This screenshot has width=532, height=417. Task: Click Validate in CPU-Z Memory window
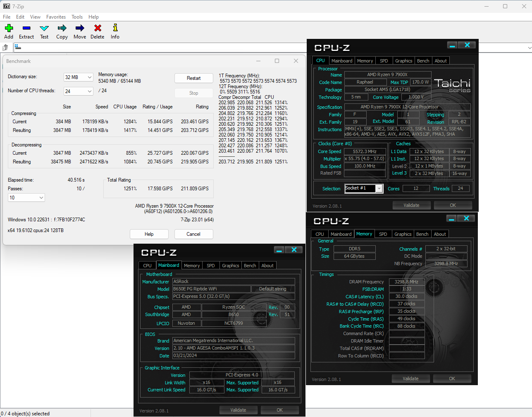pos(410,379)
